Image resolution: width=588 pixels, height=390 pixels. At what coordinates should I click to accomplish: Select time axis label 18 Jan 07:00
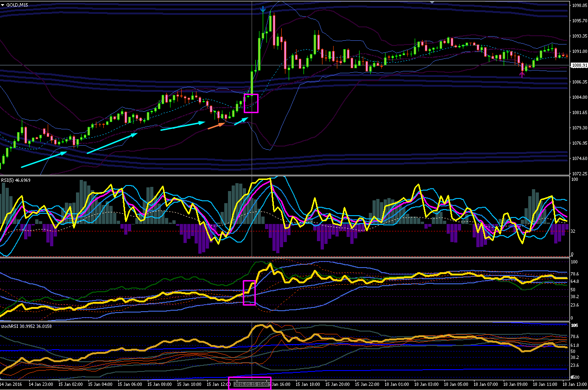pyautogui.click(x=486, y=384)
